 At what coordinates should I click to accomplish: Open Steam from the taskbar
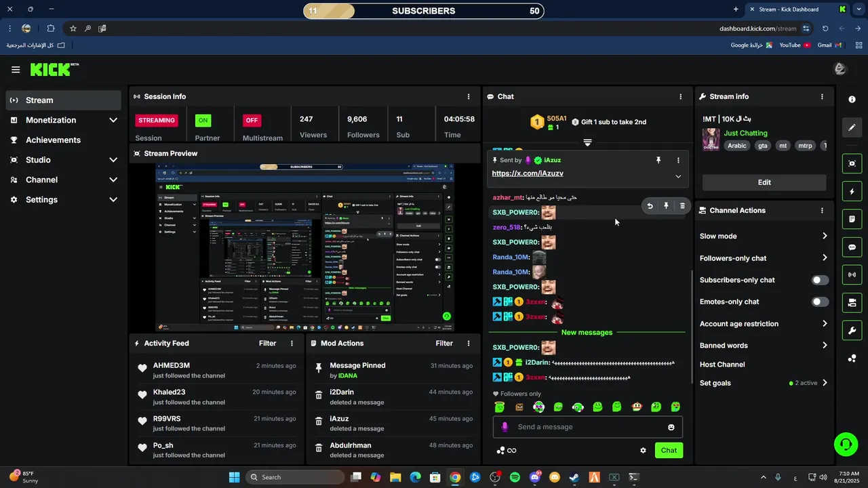click(x=574, y=477)
